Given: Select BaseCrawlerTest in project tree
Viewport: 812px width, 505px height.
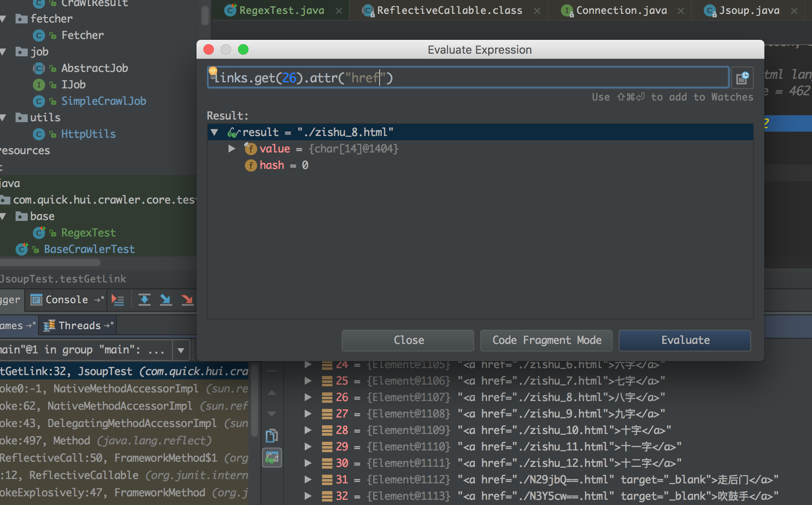Looking at the screenshot, I should [89, 249].
